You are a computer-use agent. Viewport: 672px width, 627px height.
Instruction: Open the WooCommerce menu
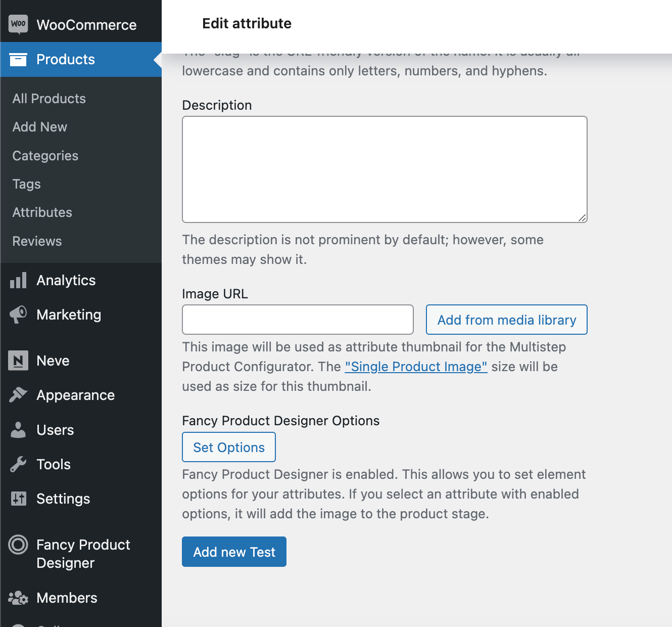pyautogui.click(x=81, y=24)
